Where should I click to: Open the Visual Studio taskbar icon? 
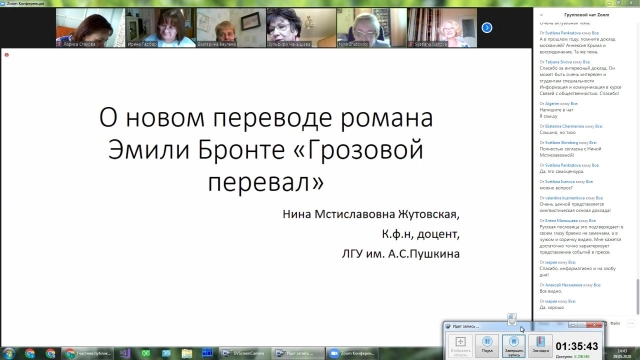tap(125, 353)
